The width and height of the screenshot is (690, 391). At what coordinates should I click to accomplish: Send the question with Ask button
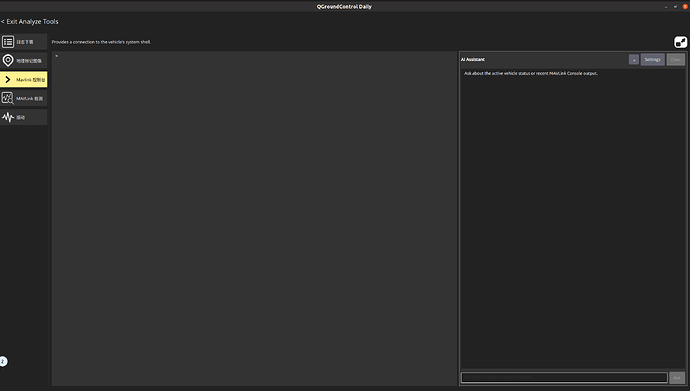pos(677,377)
